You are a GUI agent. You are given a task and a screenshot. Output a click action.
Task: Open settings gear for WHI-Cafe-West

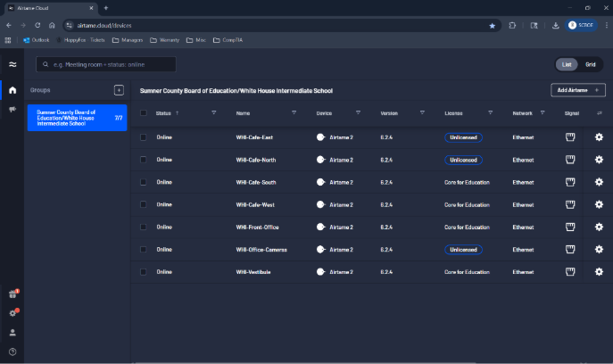pos(599,204)
